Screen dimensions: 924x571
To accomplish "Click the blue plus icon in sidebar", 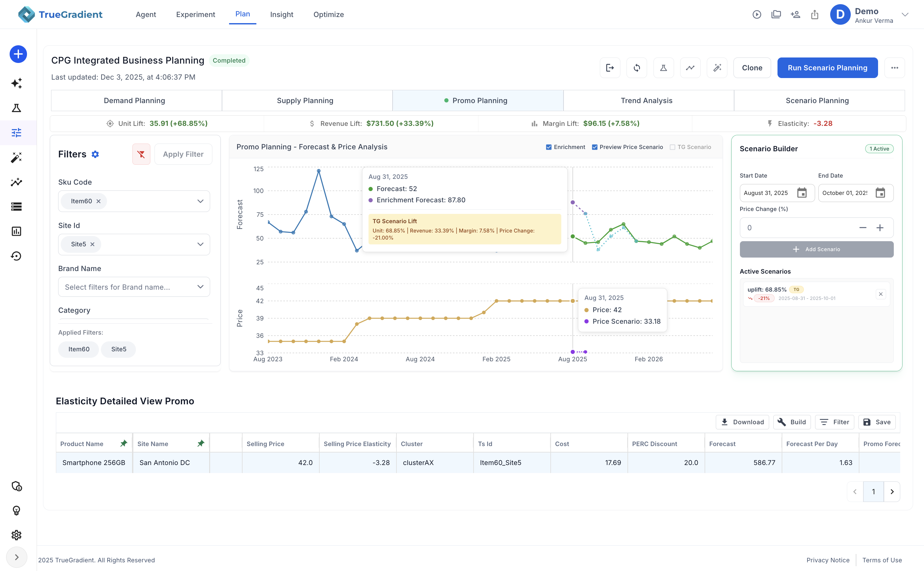I will pos(18,54).
